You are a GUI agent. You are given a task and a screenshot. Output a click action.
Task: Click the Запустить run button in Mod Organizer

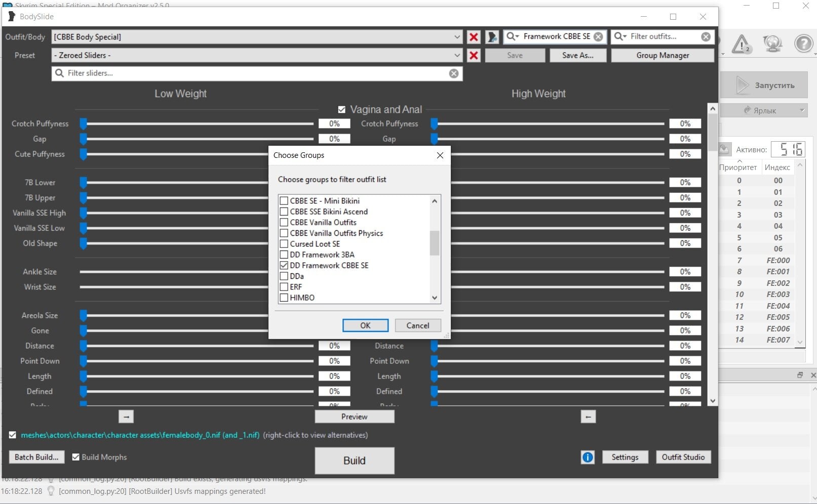(x=765, y=85)
